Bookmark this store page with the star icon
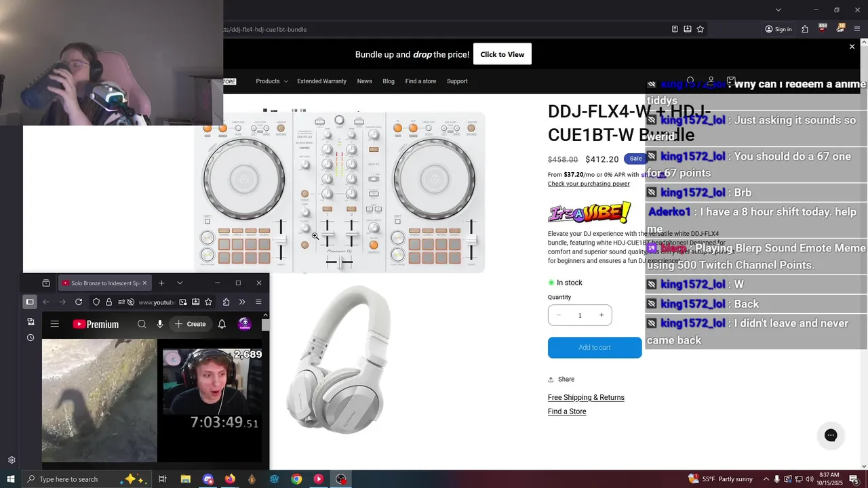Viewport: 868px width, 488px height. click(701, 29)
